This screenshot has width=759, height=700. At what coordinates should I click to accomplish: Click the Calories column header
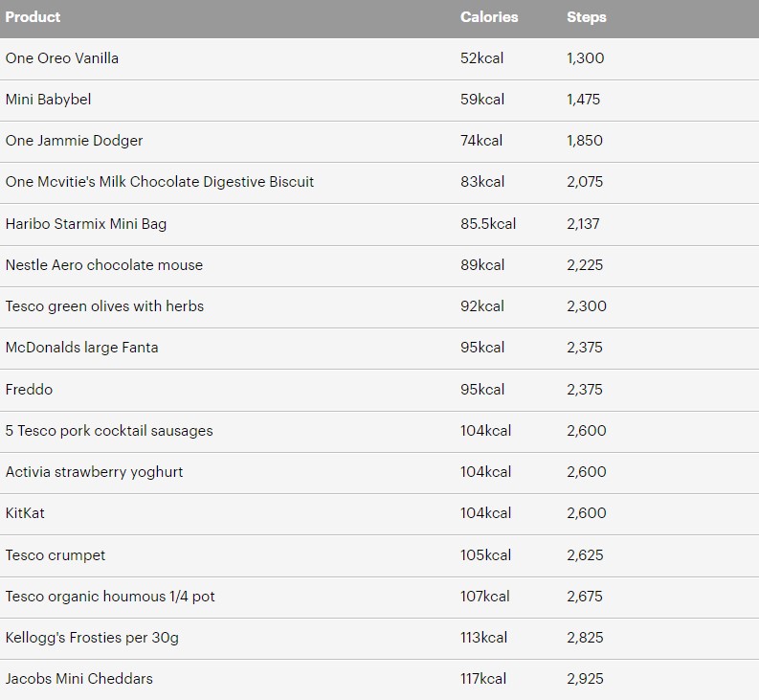pos(489,17)
